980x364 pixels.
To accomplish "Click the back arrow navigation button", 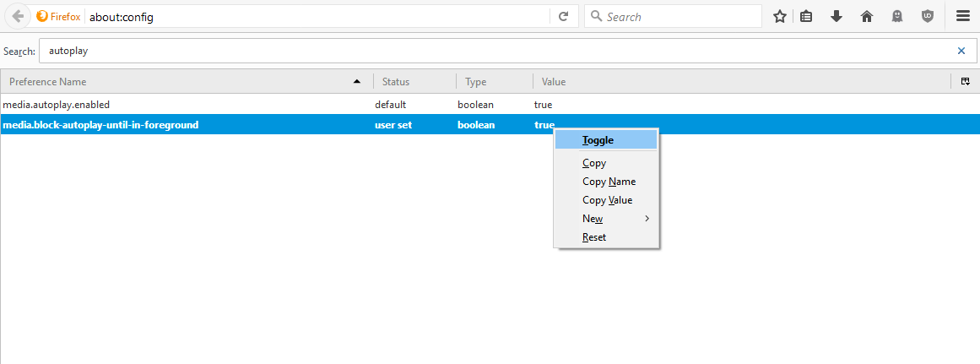I will coord(18,17).
